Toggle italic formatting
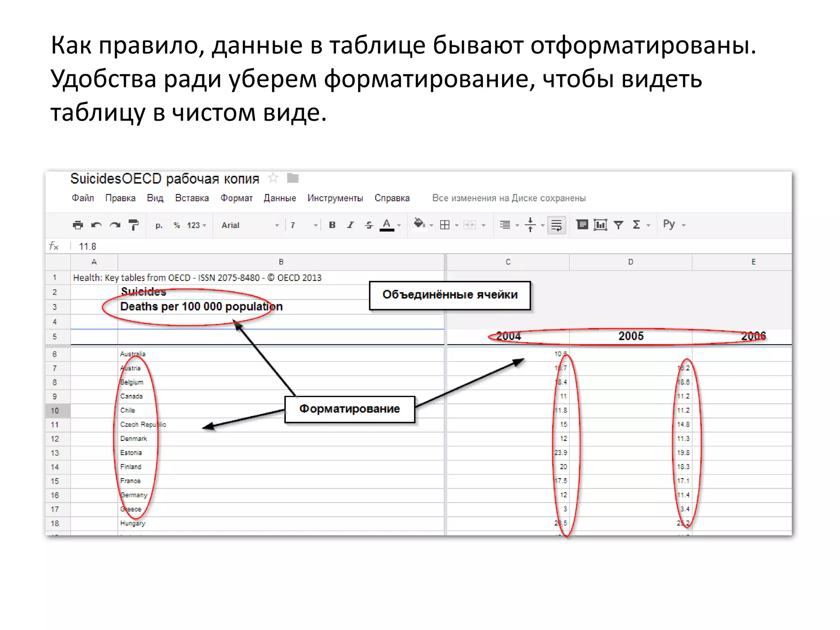The image size is (840, 630). tap(350, 225)
